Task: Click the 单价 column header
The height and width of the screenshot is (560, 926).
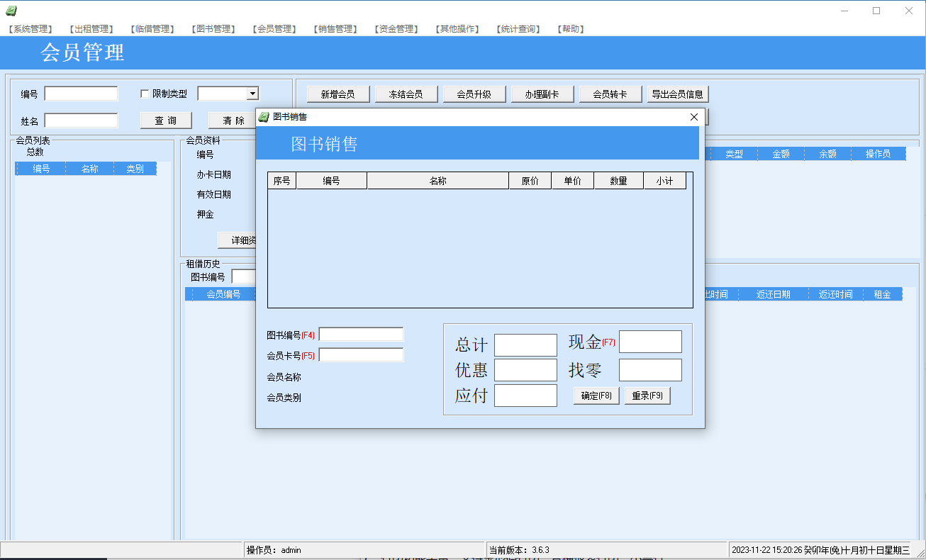Action: click(x=573, y=181)
